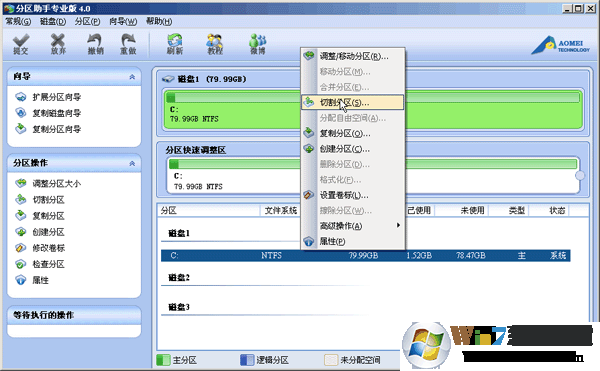Choose 设置卷标(L) in the context menu
Screen dimensions: 600x371
[353, 195]
